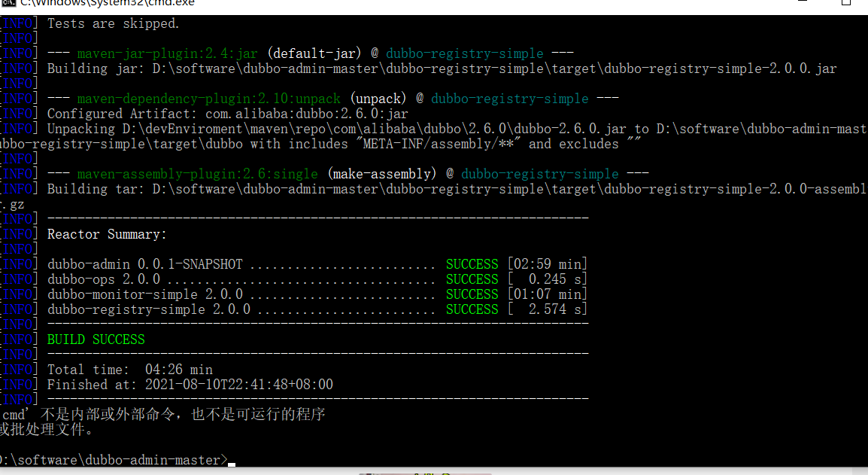Click SUCCESS status of dubbo-admin row
Image resolution: width=868 pixels, height=475 pixels.
pos(472,264)
